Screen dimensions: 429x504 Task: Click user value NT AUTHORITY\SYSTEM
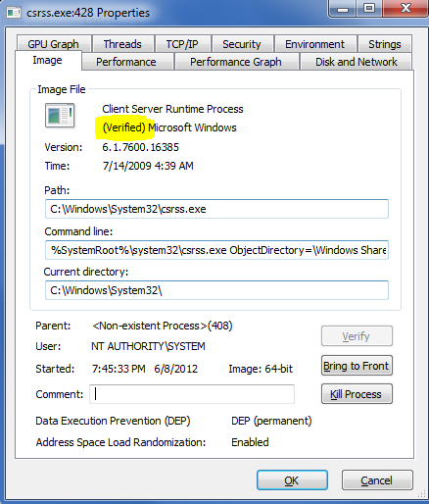[148, 346]
